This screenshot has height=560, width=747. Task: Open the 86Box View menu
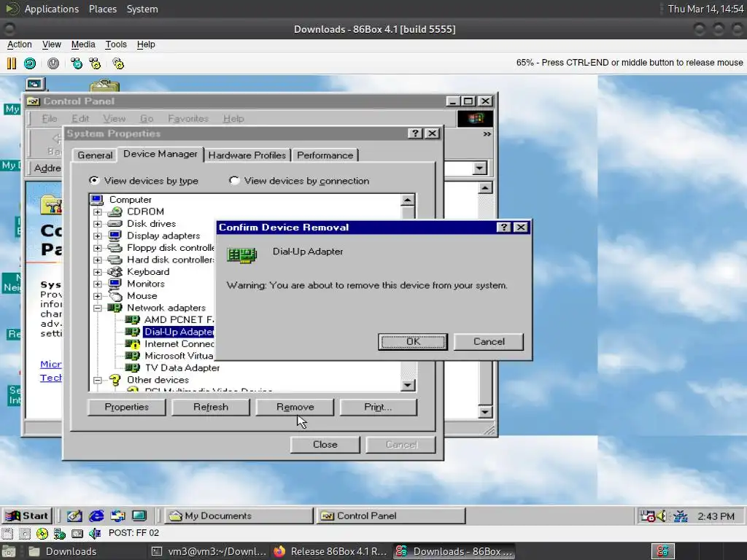[52, 44]
